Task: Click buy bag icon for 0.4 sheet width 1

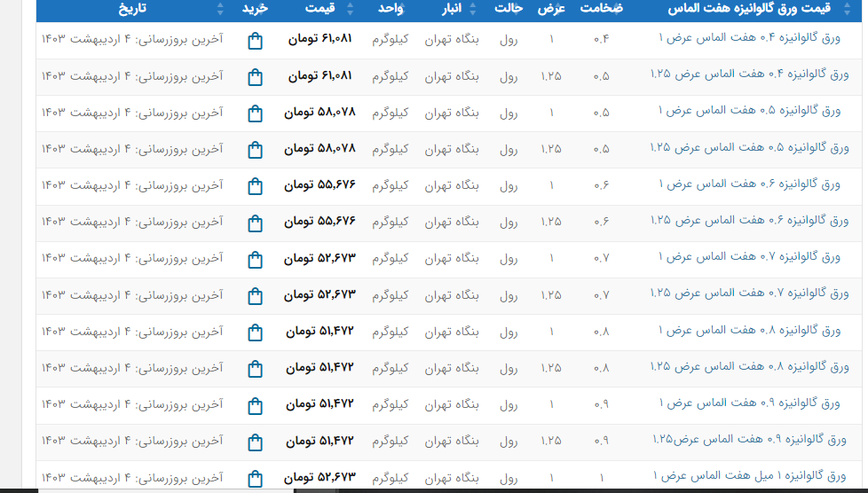Action: (256, 41)
